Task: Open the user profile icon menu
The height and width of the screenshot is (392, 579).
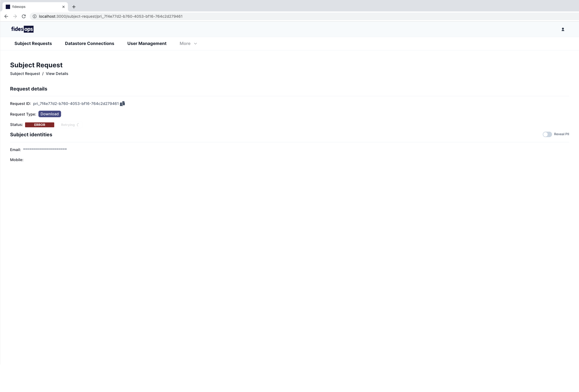Action: [563, 29]
